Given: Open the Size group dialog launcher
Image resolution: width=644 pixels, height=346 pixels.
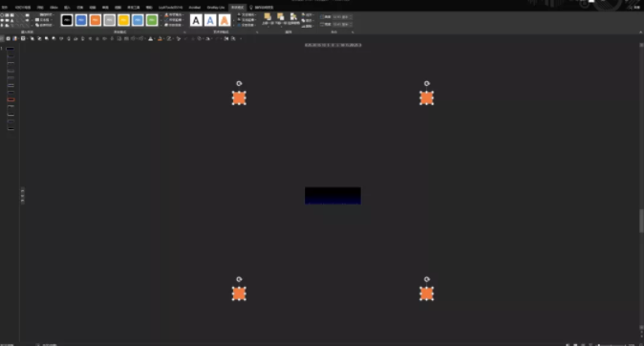Looking at the screenshot, I should pyautogui.click(x=353, y=32).
